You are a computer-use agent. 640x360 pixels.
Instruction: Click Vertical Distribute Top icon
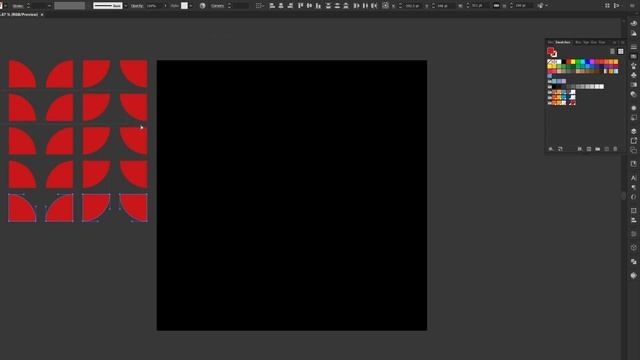[x=328, y=6]
